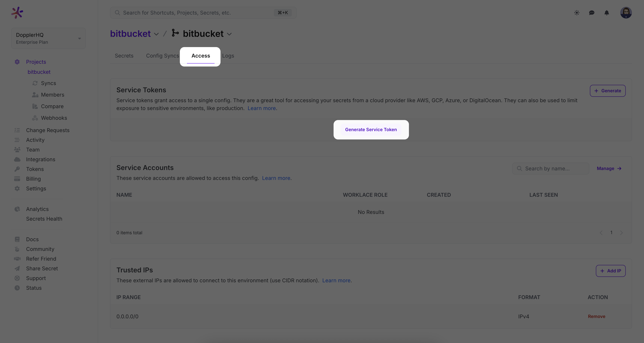Open Learn more link under Service Tokens

(262, 108)
